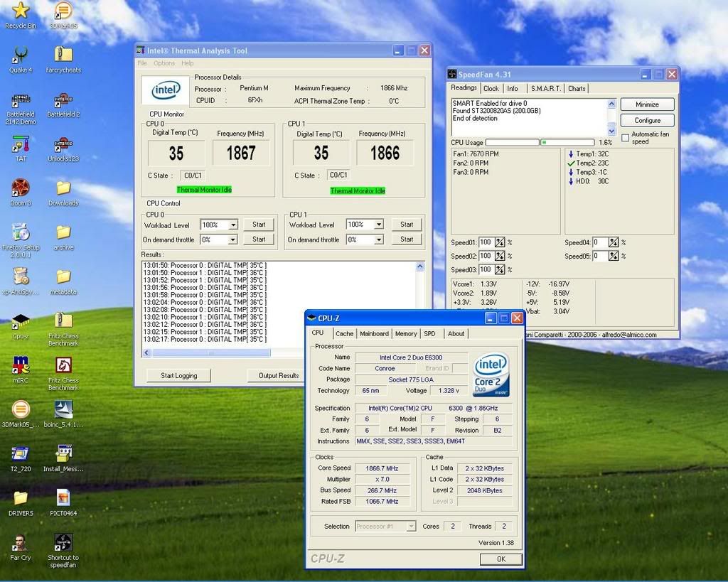Click Start beside CPU 0 Workload Level
This screenshot has width=728, height=582.
[259, 225]
